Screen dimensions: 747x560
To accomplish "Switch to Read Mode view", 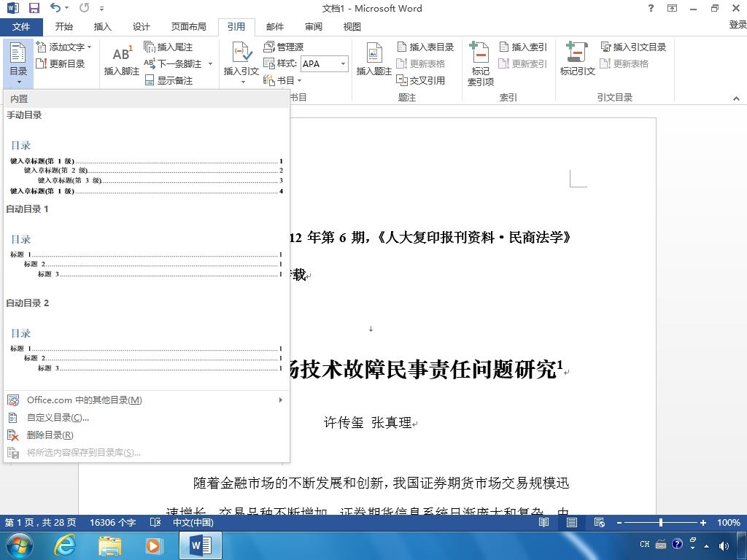I will coord(543,522).
